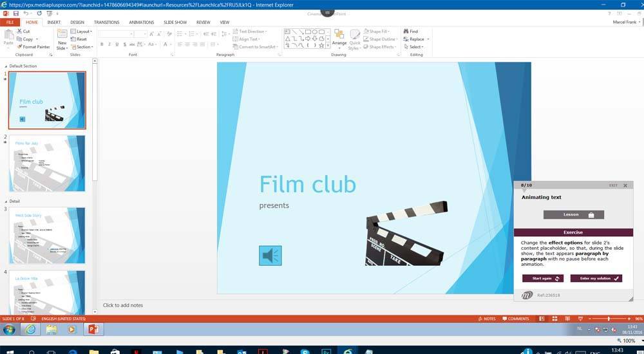Open the Layout dropdown
The image size is (644, 354).
pos(83,32)
